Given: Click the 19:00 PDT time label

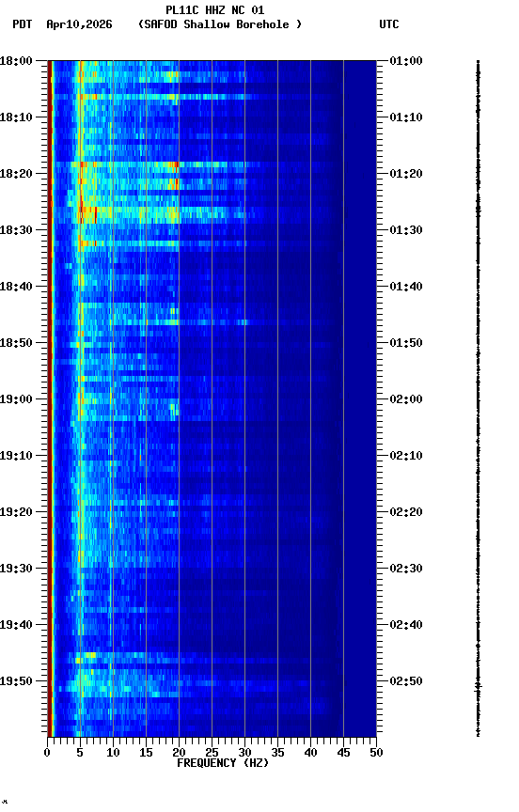Looking at the screenshot, I should point(16,399).
